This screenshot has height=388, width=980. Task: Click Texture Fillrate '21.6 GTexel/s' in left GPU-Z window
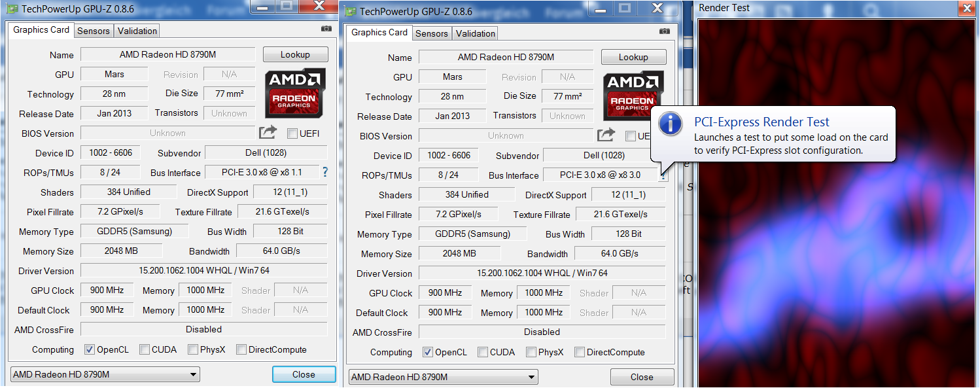pos(282,211)
